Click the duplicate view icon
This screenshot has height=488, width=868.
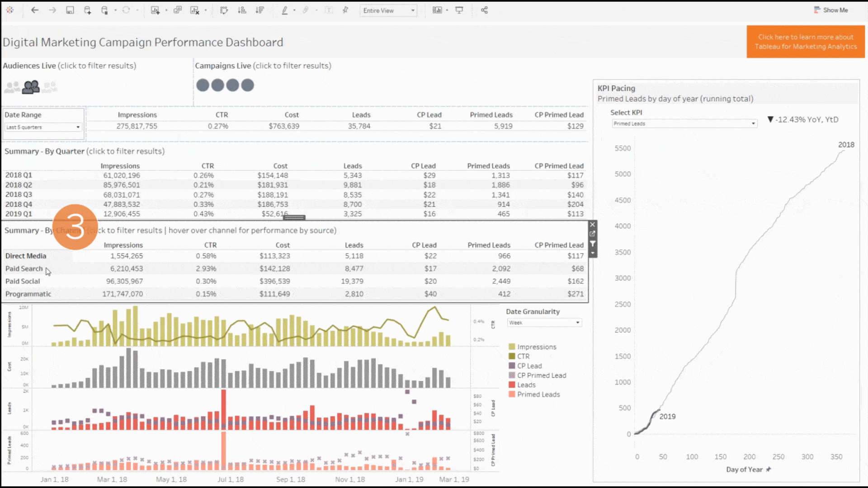pyautogui.click(x=177, y=10)
